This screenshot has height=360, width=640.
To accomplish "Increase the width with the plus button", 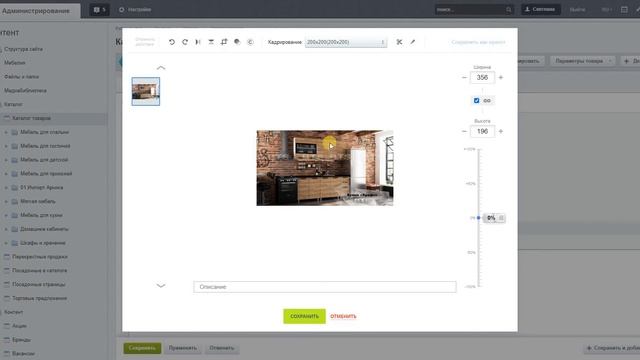I will tap(501, 78).
